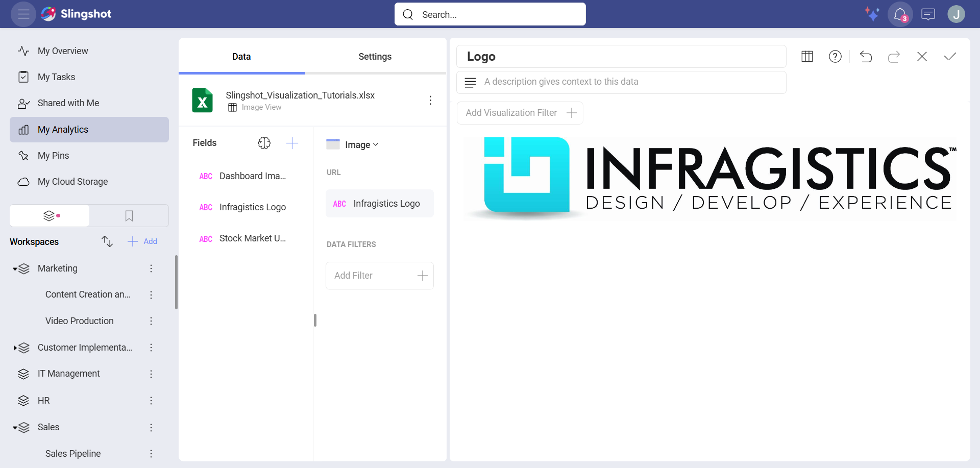980x468 pixels.
Task: Click Infragistics Logo in URL slot
Action: tap(380, 204)
